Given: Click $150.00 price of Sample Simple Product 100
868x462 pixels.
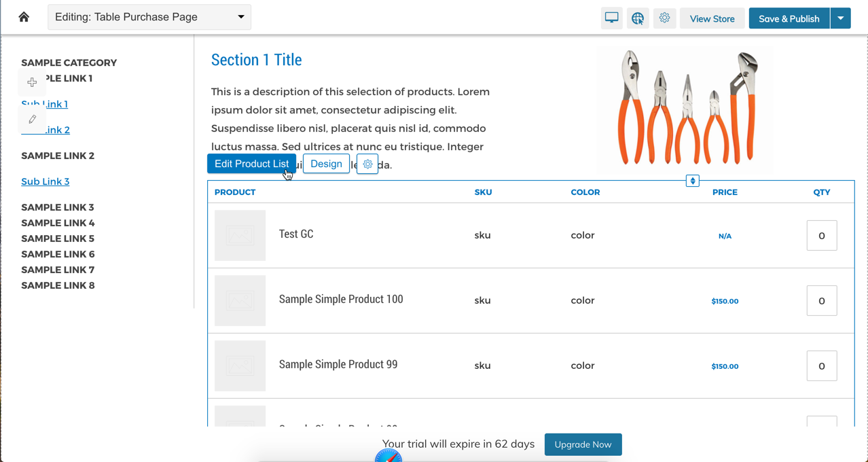Looking at the screenshot, I should [x=725, y=301].
